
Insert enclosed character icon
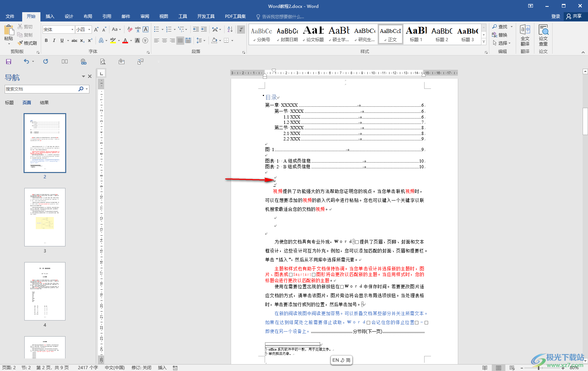(x=145, y=40)
